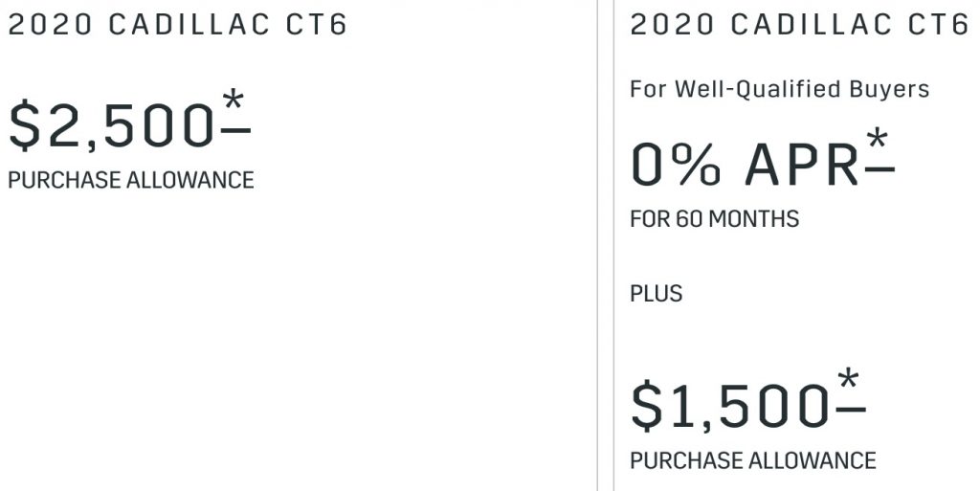Screen dimensions: 980x491
Task: Click the $1,500 offer amount
Action: click(x=730, y=406)
